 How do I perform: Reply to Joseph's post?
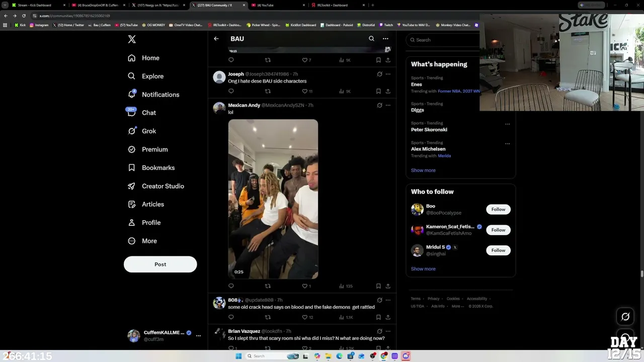(x=231, y=91)
